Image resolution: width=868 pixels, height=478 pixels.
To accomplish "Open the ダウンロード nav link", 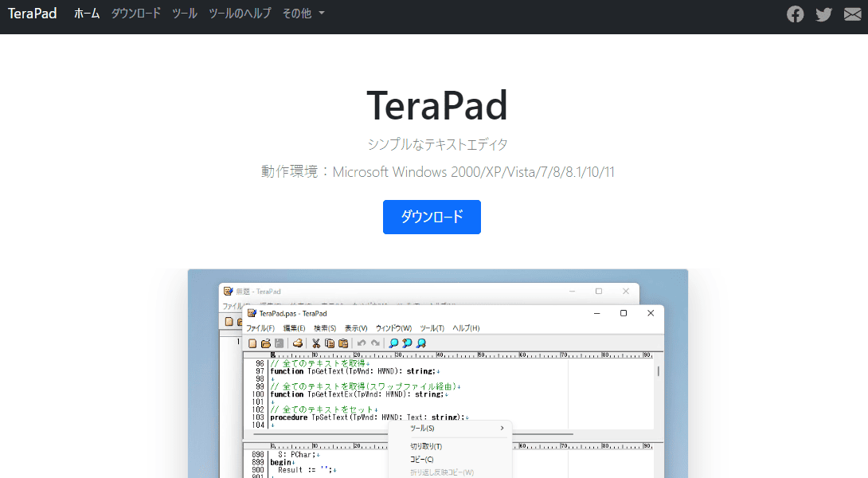I will [x=135, y=14].
